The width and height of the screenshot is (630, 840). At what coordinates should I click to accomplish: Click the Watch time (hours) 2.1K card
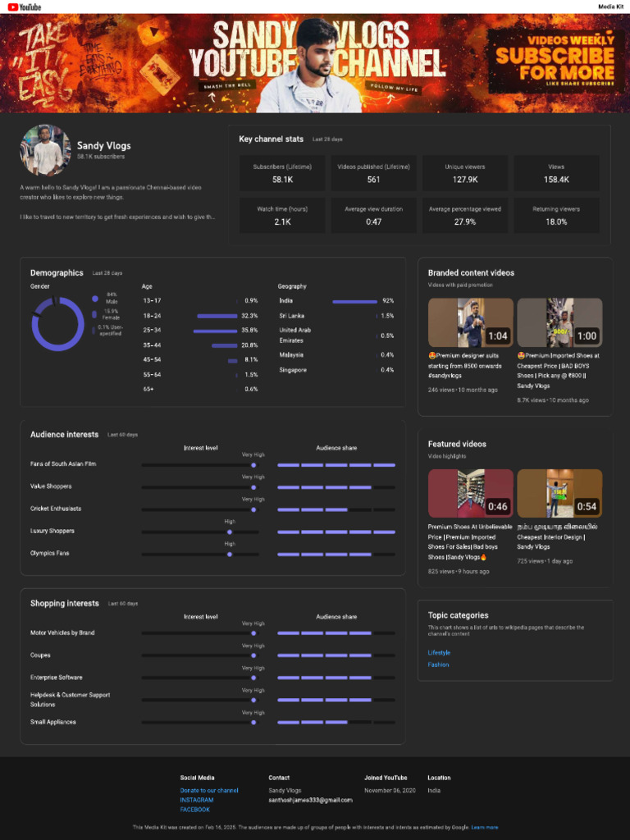pos(282,216)
